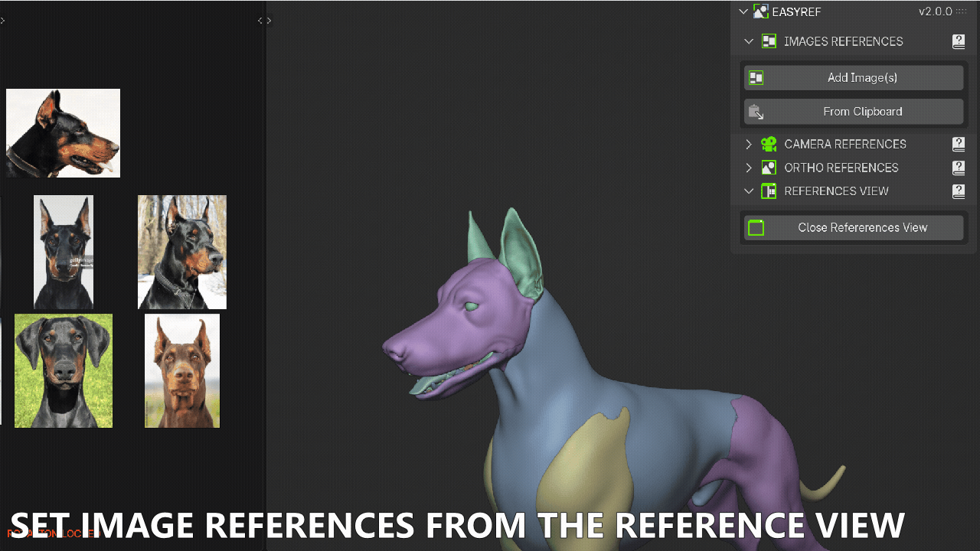Select the brown Doberman reference image
Viewport: 980px width, 551px height.
click(182, 370)
